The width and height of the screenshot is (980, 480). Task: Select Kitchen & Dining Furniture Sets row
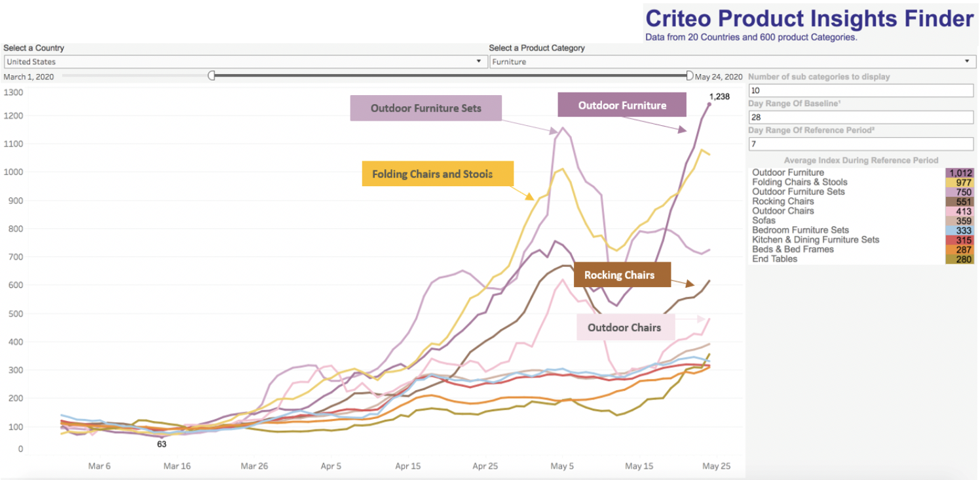(863, 240)
